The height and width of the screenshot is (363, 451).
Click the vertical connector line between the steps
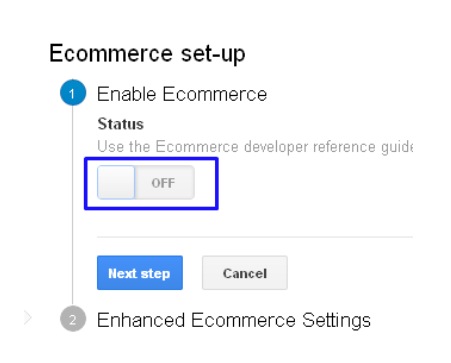[x=72, y=205]
